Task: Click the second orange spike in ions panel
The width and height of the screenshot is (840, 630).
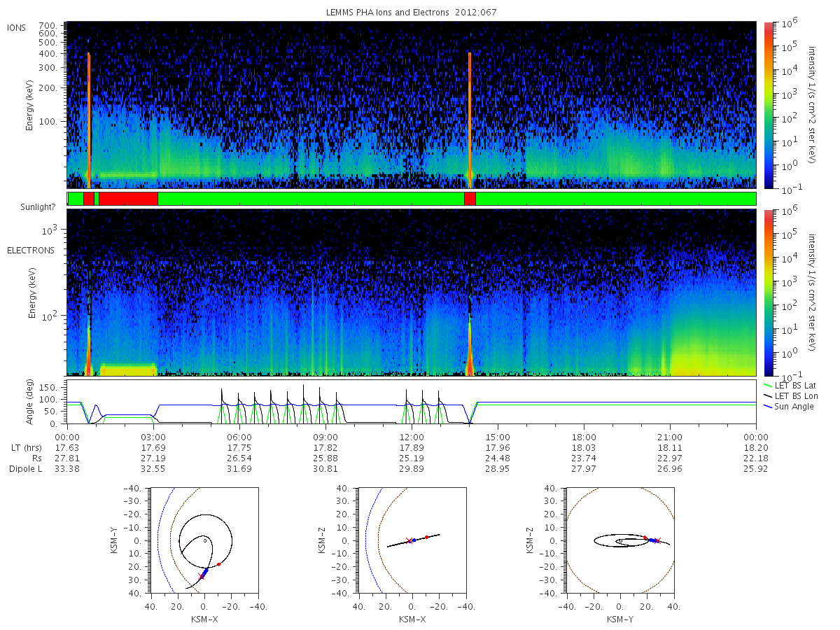Action: click(469, 119)
